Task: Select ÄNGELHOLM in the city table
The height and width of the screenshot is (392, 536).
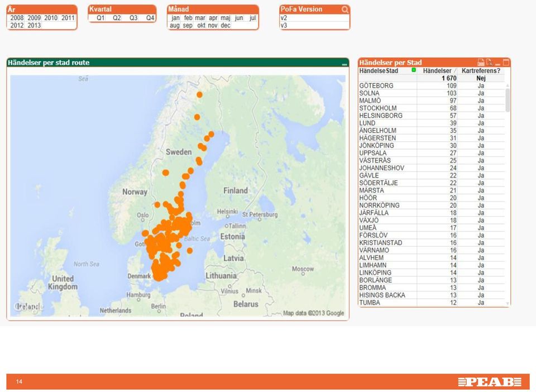Action: coord(378,131)
